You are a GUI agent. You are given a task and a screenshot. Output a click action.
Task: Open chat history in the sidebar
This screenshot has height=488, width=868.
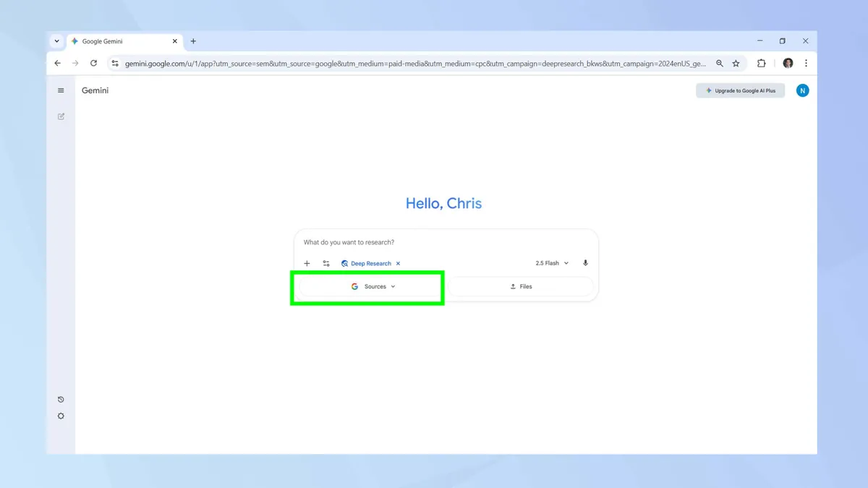tap(61, 398)
